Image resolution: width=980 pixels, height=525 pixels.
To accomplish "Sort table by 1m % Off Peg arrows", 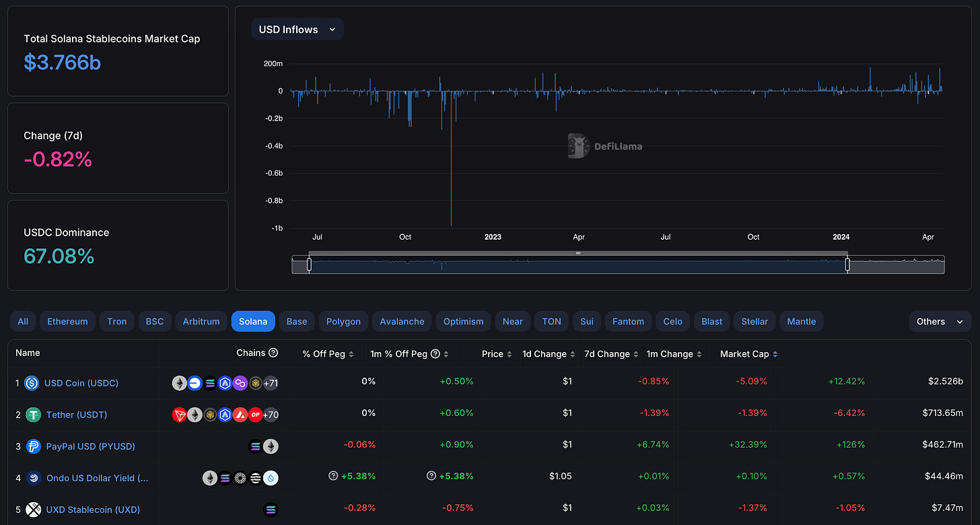I will pyautogui.click(x=446, y=354).
